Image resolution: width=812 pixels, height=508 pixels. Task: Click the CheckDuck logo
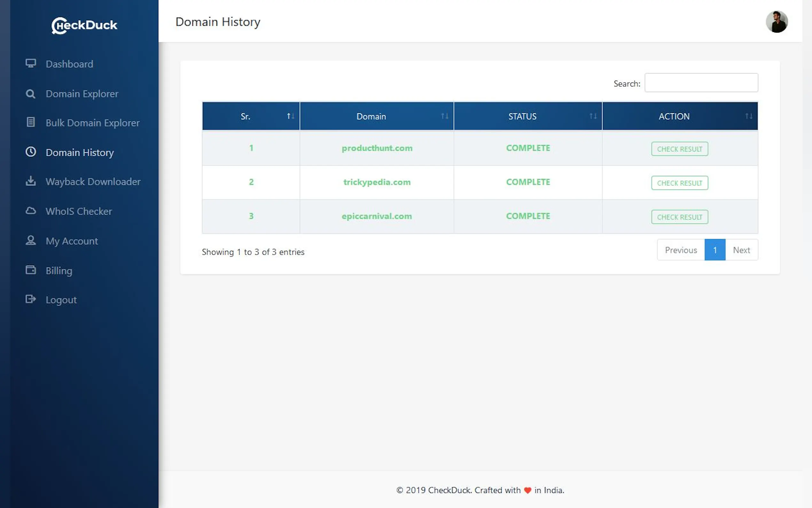click(x=84, y=26)
